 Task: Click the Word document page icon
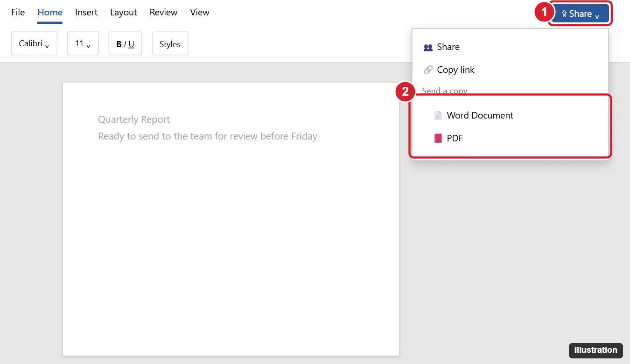tap(438, 115)
